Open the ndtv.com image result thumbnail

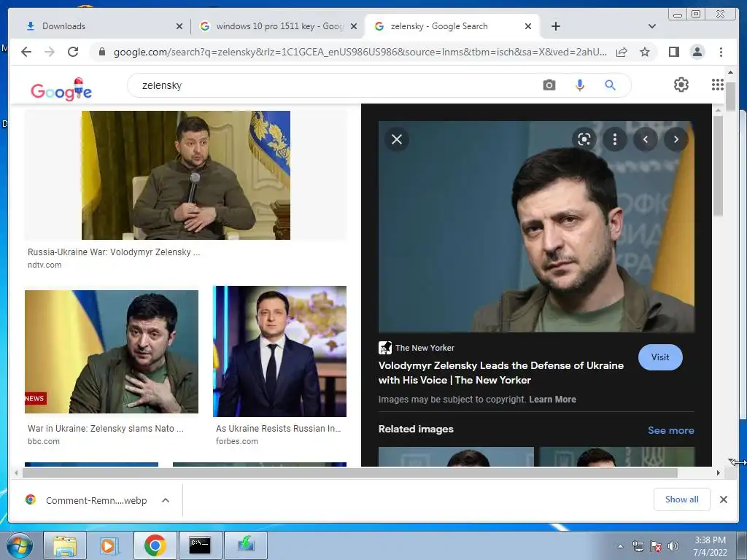click(186, 175)
